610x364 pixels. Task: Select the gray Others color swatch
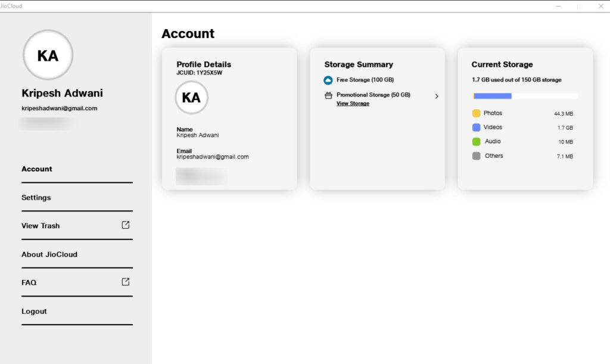click(x=477, y=155)
